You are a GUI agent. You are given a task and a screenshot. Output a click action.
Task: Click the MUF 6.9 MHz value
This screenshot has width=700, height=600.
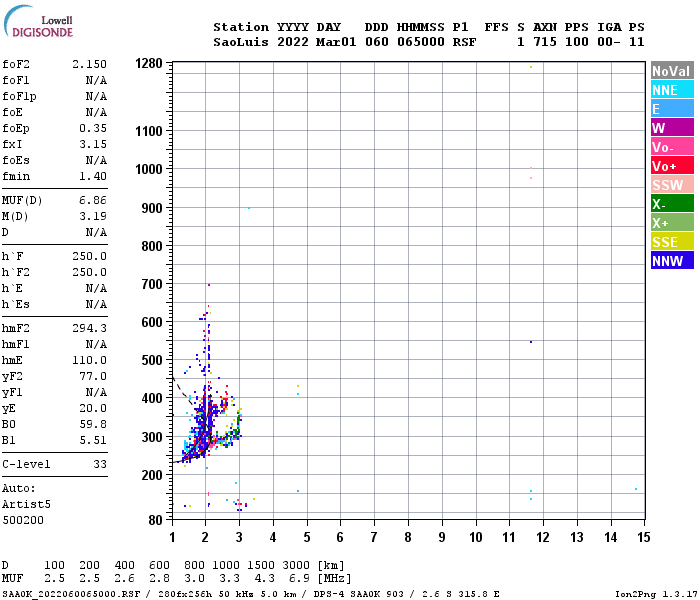tap(299, 579)
